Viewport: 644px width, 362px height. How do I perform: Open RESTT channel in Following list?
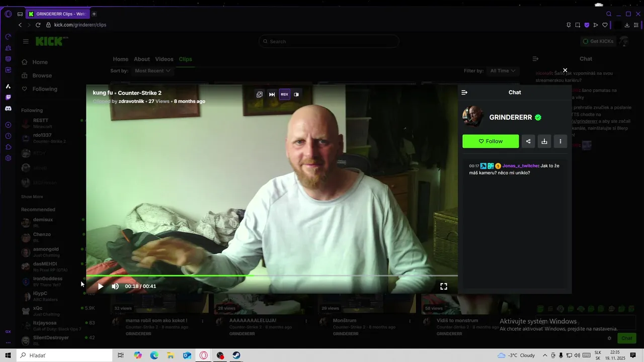click(x=52, y=123)
